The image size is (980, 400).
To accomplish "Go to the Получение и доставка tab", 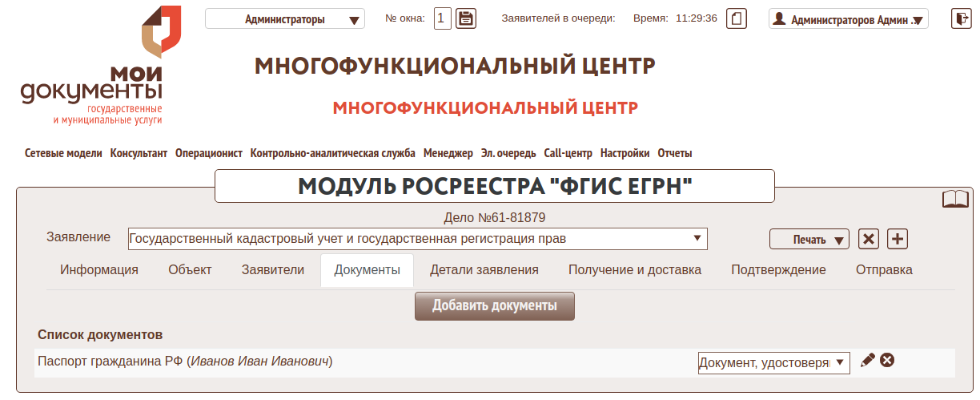I will coord(635,270).
